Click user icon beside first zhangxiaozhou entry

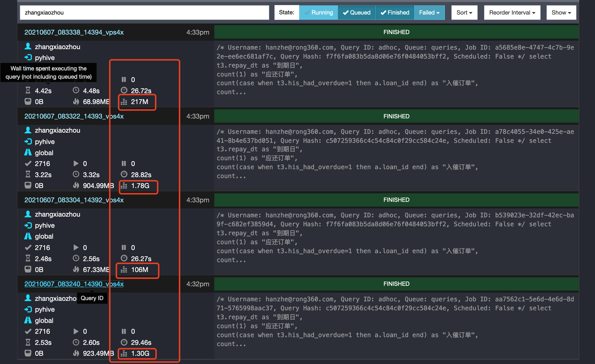coord(28,46)
